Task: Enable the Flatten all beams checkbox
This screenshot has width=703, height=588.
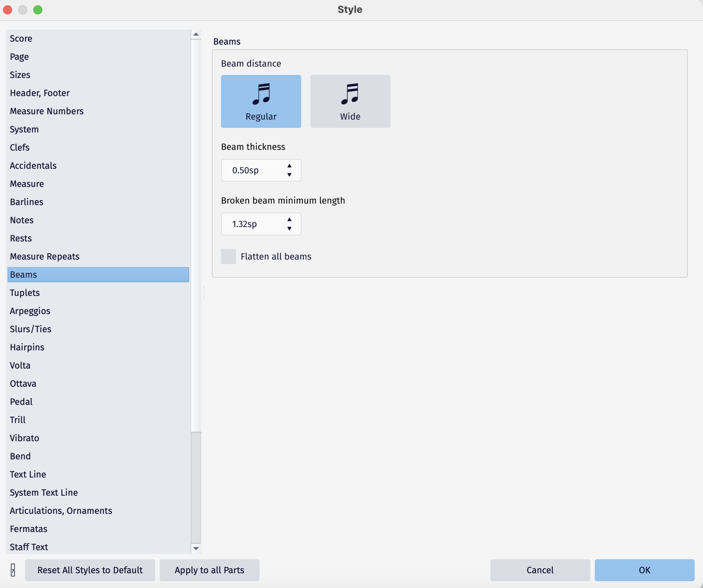Action: tap(228, 256)
